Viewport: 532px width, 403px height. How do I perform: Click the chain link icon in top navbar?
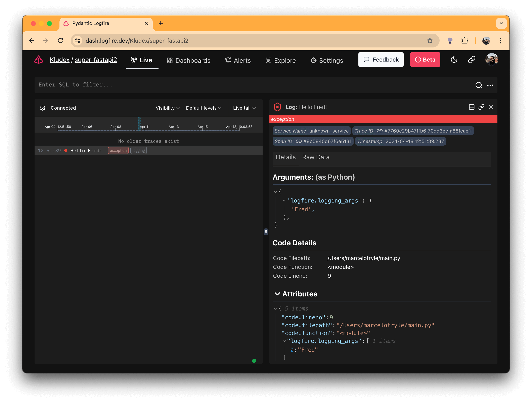(x=471, y=60)
